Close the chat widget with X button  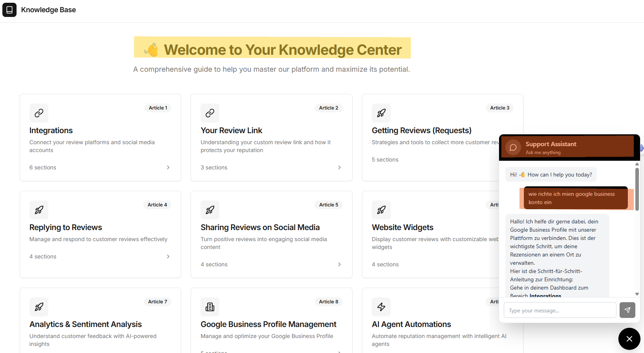tap(629, 339)
